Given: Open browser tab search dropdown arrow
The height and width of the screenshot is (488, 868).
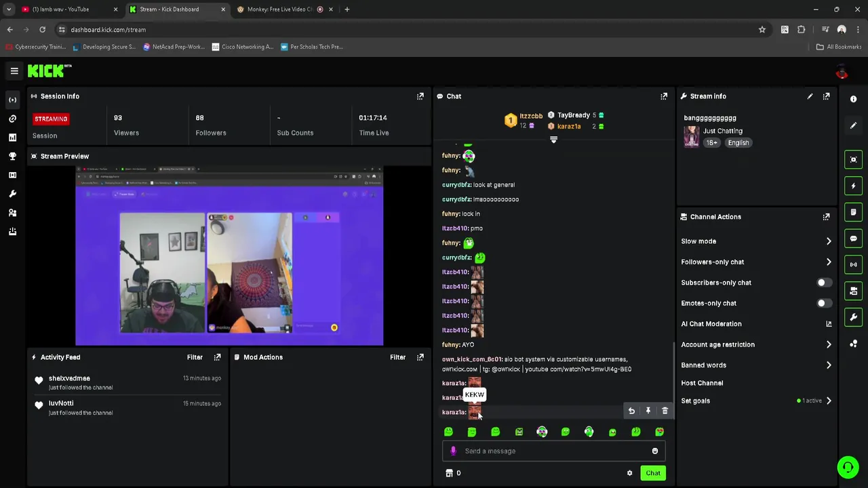Looking at the screenshot, I should 9,9.
